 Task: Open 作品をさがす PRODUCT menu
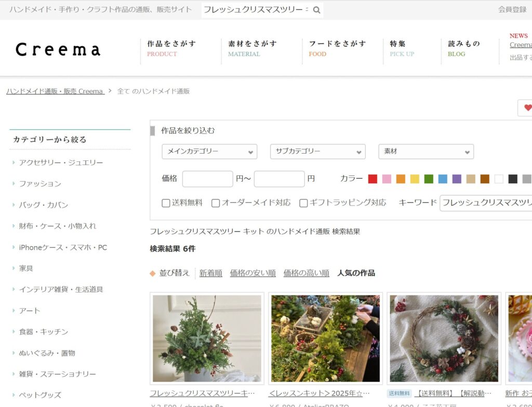tap(171, 48)
